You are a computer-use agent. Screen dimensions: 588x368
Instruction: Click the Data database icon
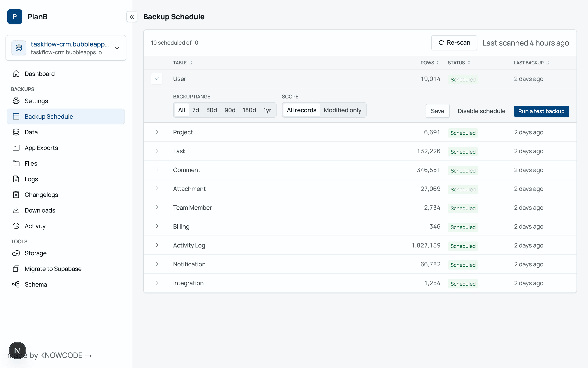(x=16, y=132)
